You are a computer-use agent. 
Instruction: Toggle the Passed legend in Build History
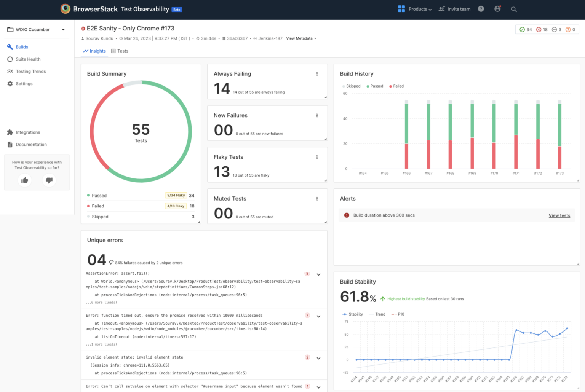click(374, 86)
